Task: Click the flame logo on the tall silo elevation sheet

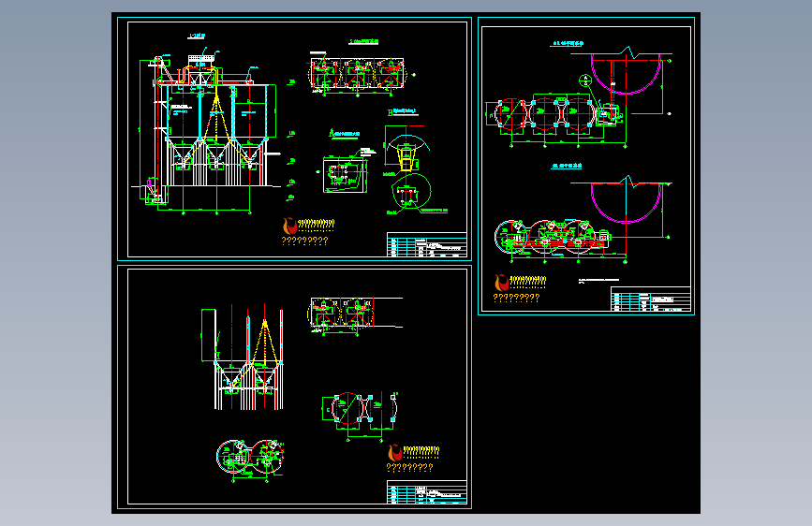Action: 289,226
